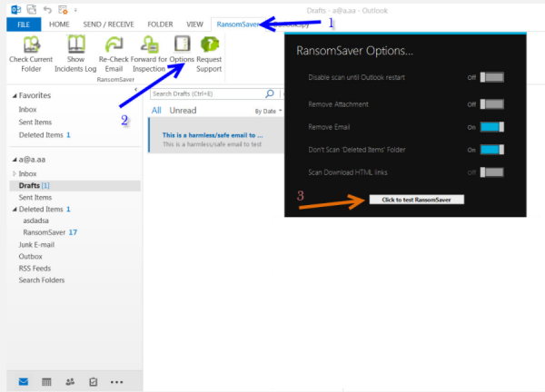This screenshot has width=545, height=392.
Task: Turn off the Remove Email switch
Action: (491, 127)
